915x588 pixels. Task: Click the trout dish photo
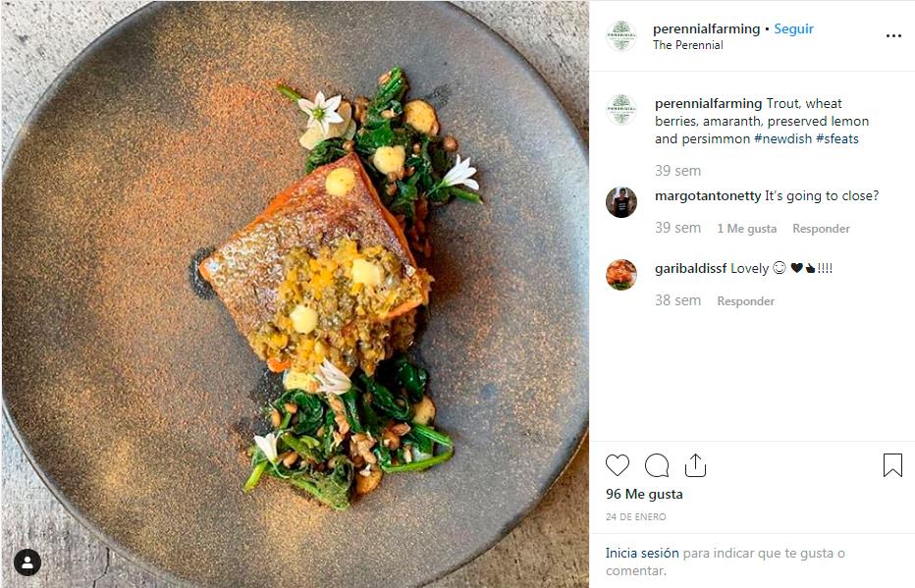pyautogui.click(x=295, y=294)
